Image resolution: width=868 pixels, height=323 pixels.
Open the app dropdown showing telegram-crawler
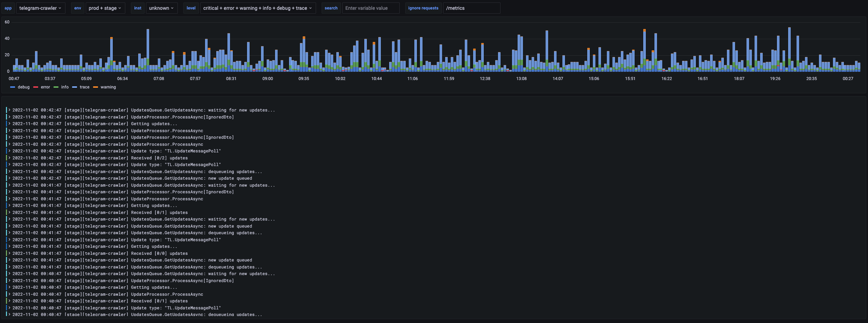(41, 8)
